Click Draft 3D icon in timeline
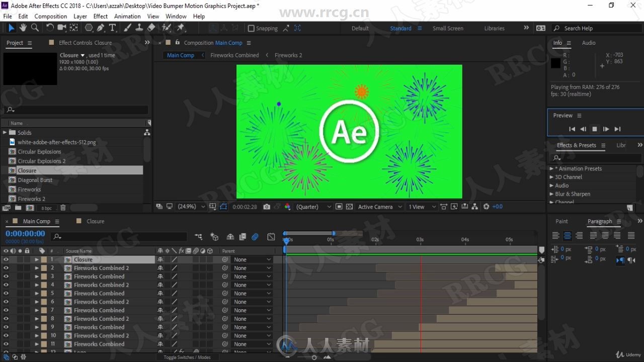Image resolution: width=644 pixels, height=362 pixels. point(214,236)
